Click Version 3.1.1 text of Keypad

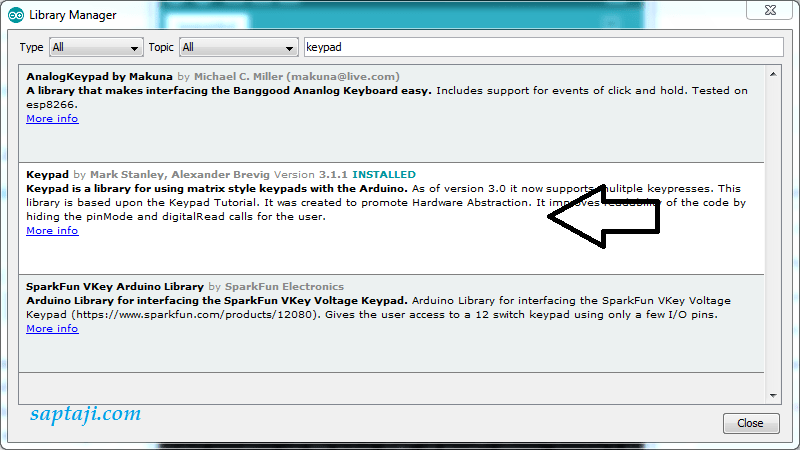tap(310, 174)
